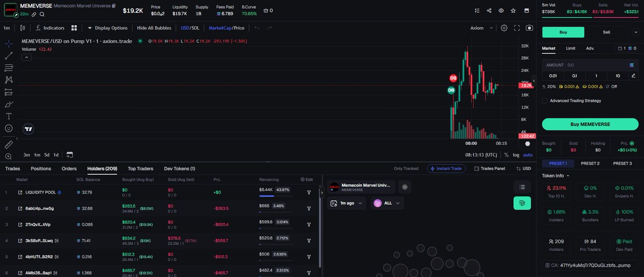Select the Adv. order tab

(590, 48)
